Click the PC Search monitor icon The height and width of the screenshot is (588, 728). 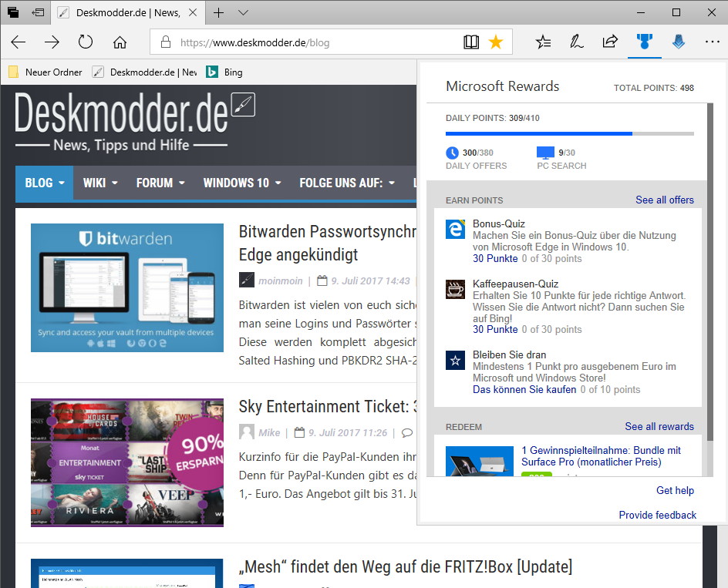tap(545, 153)
